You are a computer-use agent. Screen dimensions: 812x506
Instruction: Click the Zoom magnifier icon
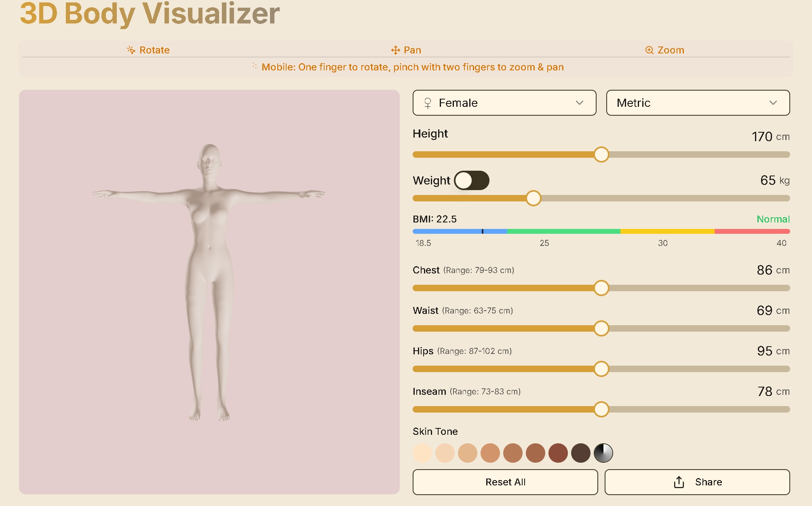(649, 50)
